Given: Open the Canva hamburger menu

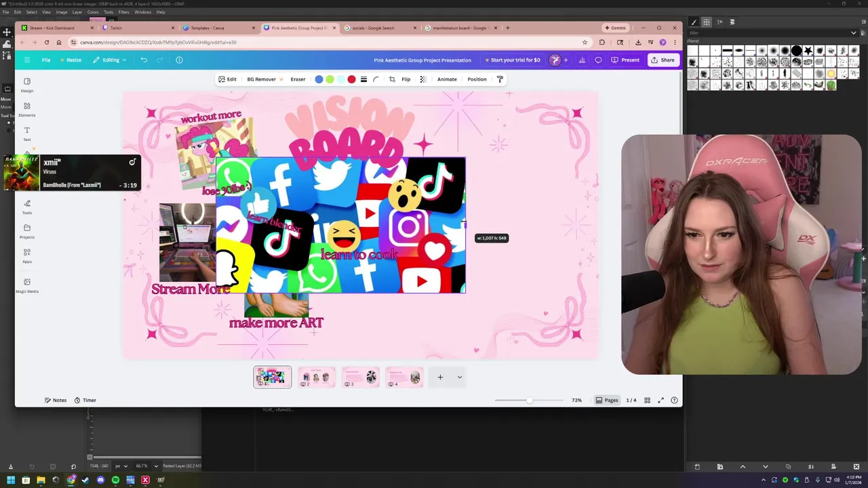Looking at the screenshot, I should click(x=27, y=60).
